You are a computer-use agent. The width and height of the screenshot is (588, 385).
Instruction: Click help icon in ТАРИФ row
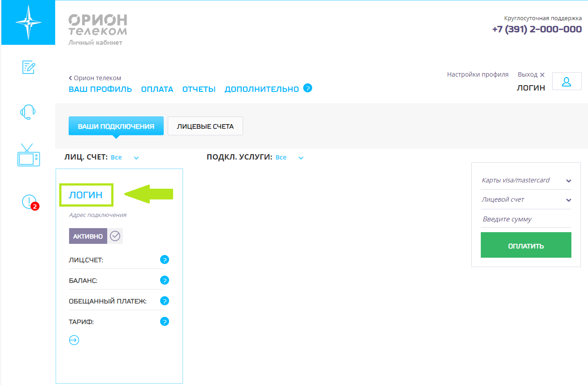coord(165,321)
